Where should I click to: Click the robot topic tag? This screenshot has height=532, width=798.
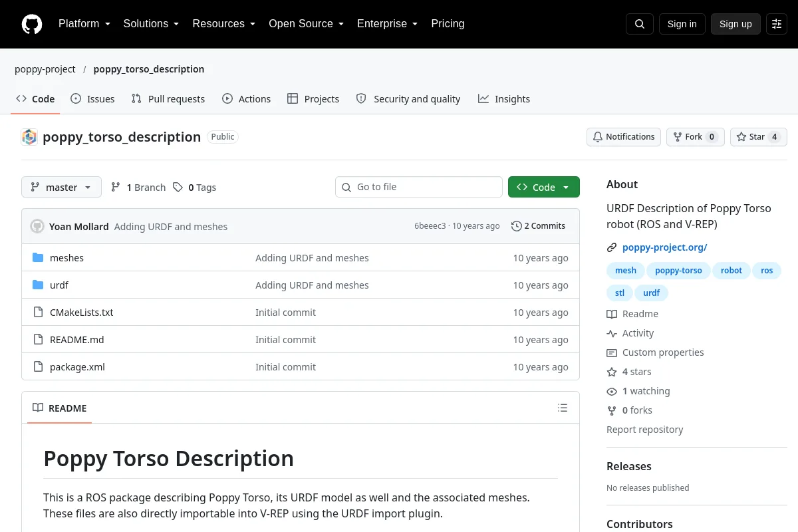(x=731, y=271)
